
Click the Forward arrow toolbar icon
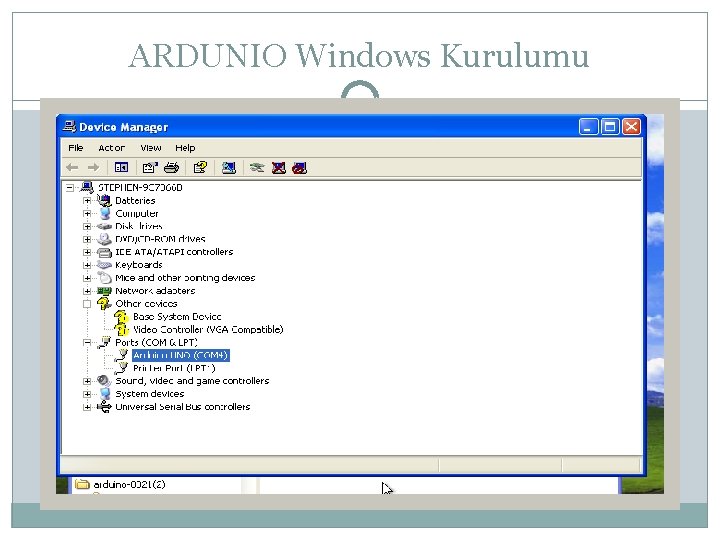point(93,168)
